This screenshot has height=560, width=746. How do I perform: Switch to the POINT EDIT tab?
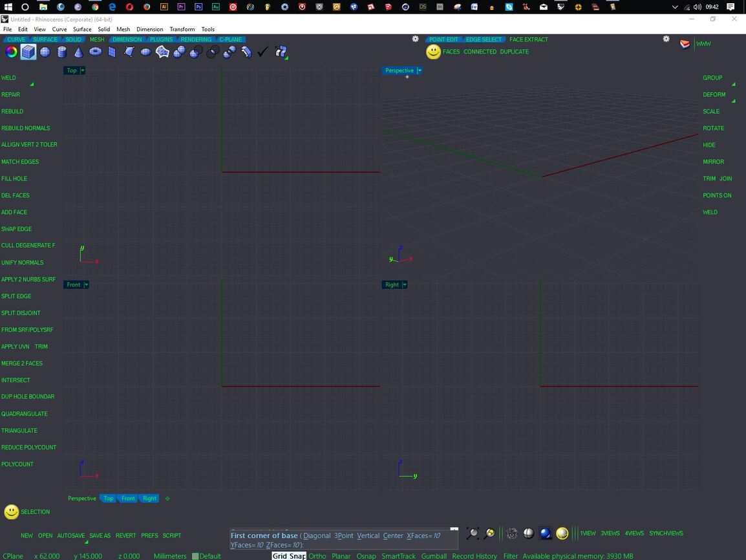coord(443,39)
